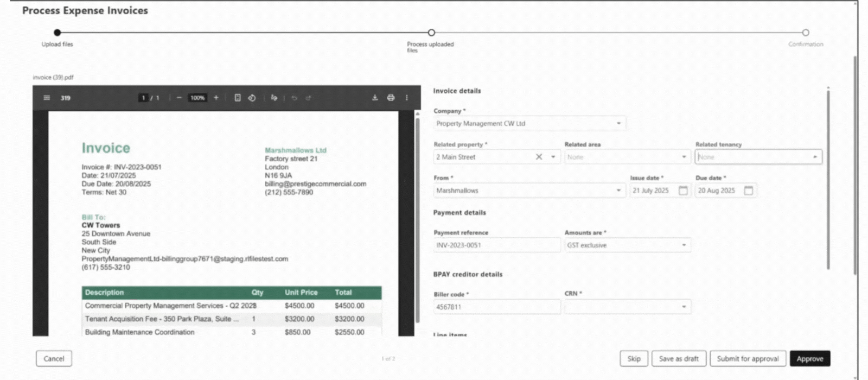Click the Marshmallows Ltd heading in PDF
Screen dimensions: 868x380
296,150
